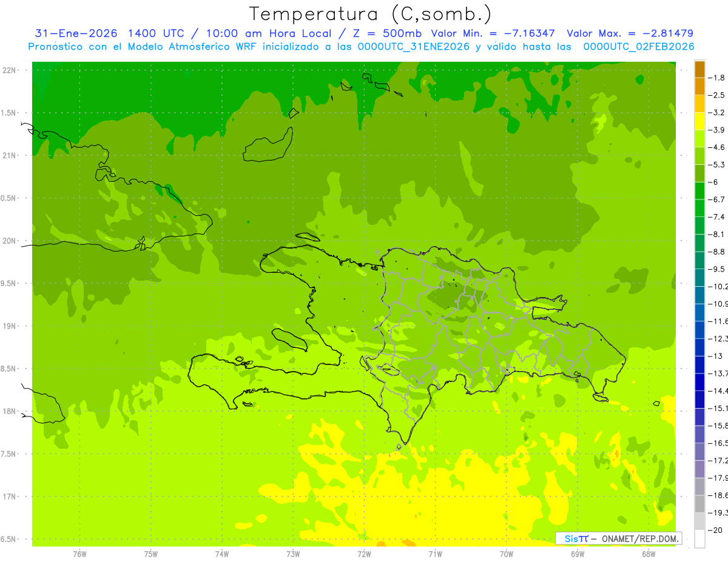Click the '0000UTC_31ENE2026' initialization timestamp
Screen dimensions: 728x562
coord(414,47)
